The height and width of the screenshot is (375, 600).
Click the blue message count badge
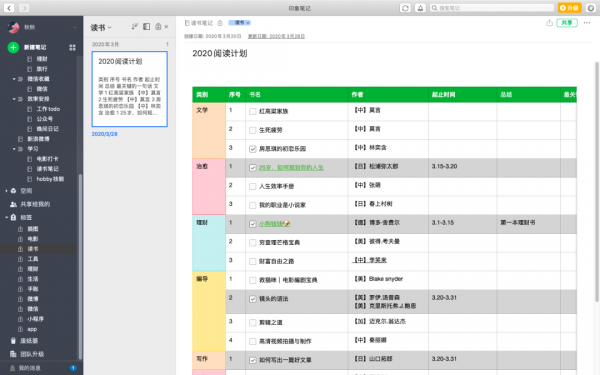click(73, 368)
